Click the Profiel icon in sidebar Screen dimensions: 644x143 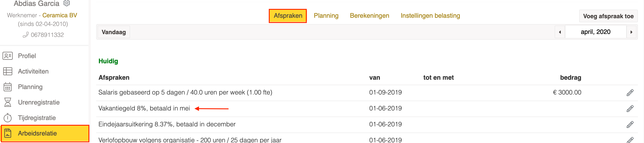[8, 56]
